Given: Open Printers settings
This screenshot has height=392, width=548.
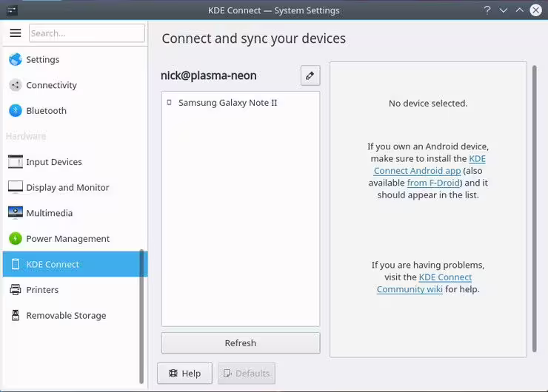Looking at the screenshot, I should click(75, 290).
